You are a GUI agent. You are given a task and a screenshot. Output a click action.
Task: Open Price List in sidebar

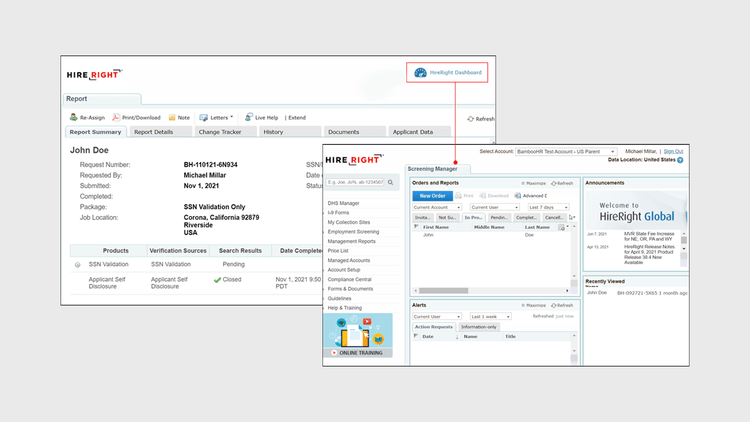pyautogui.click(x=338, y=251)
